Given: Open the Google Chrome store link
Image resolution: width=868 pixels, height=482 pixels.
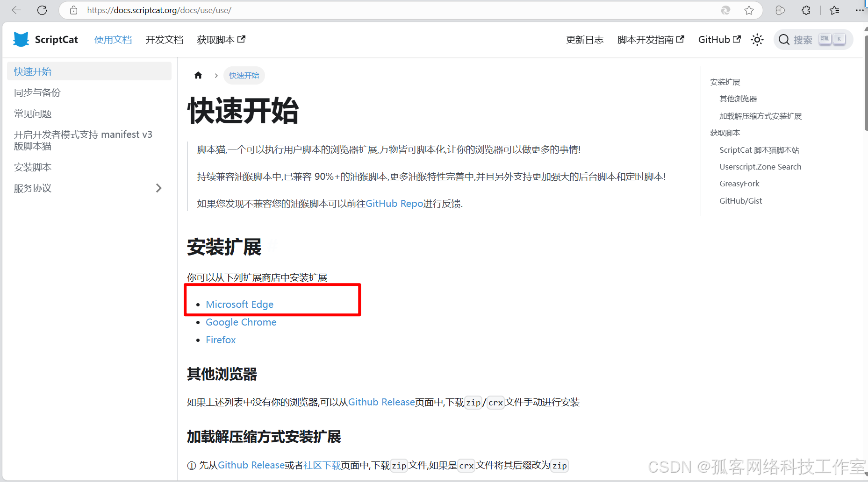Looking at the screenshot, I should coord(241,322).
